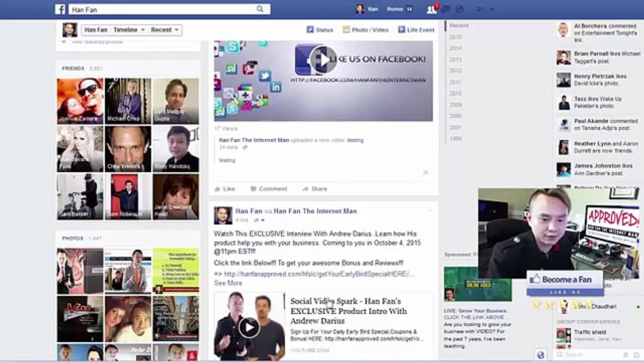644x362 pixels.
Task: Open the hanfanapproved.com link in post
Action: (319, 274)
